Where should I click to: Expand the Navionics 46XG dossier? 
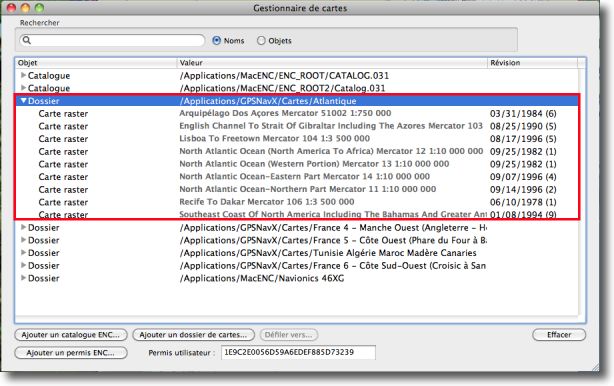[x=23, y=278]
